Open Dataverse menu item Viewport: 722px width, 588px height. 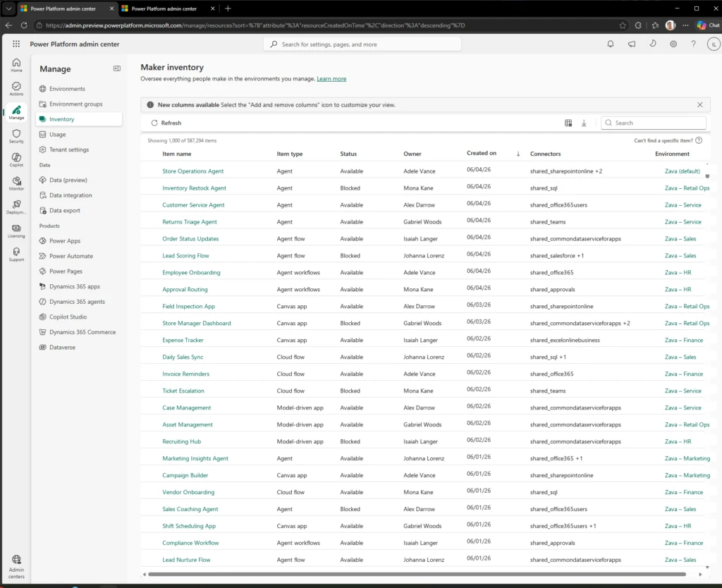coord(62,347)
